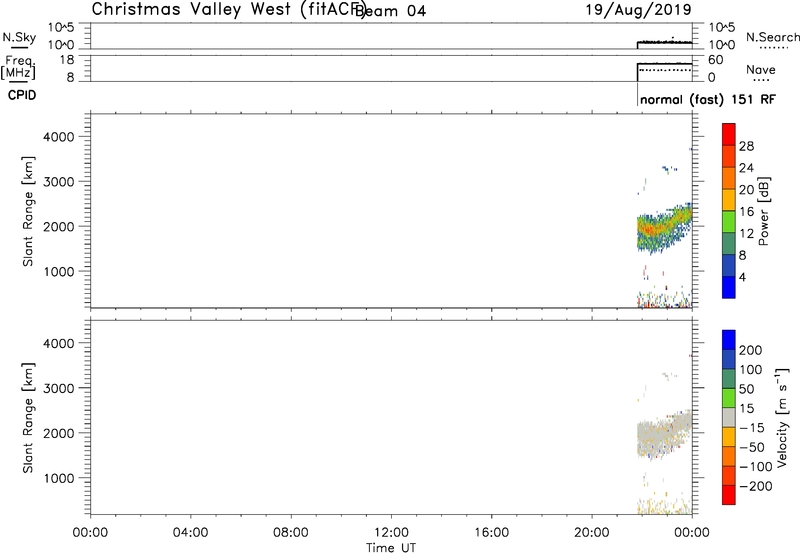Screen dimensions: 800x554
Task: Pick the light green Power colorbar segment
Action: coord(729,222)
